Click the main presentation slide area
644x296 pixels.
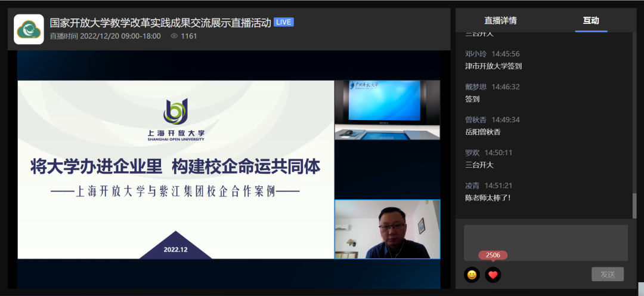point(176,170)
